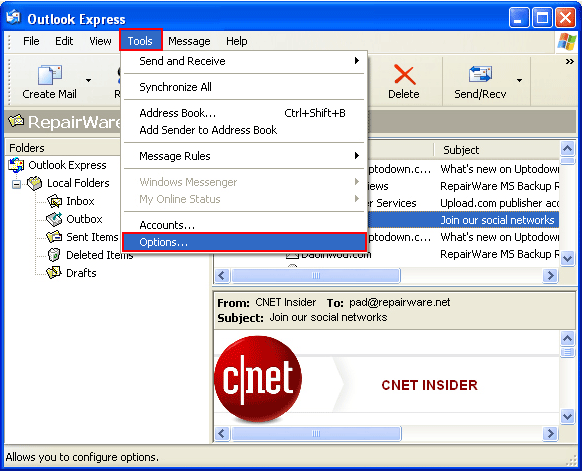Click the Windows flag logo
Image resolution: width=582 pixels, height=471 pixels.
point(567,41)
